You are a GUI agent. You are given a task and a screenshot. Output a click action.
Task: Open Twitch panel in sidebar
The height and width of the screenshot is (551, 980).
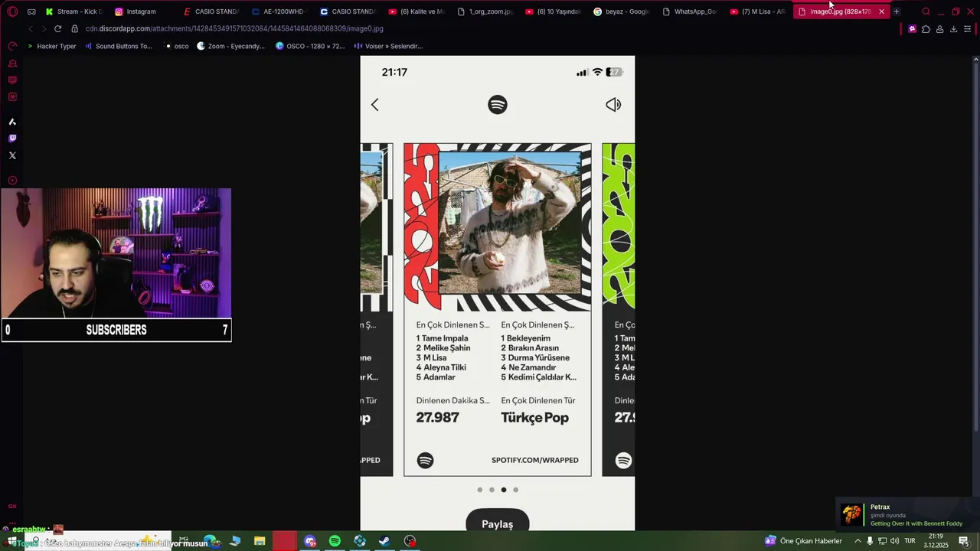[12, 139]
